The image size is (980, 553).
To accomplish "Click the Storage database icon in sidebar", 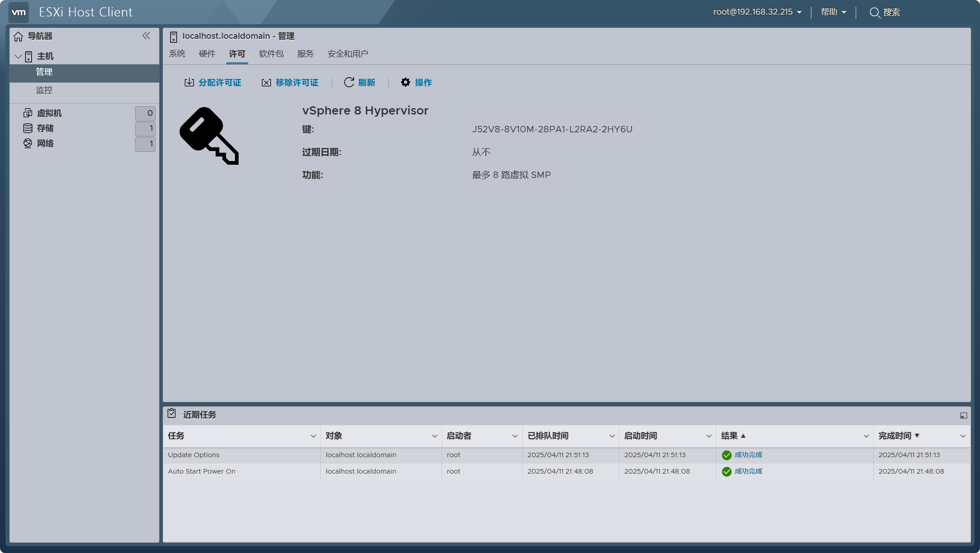I will click(x=28, y=128).
